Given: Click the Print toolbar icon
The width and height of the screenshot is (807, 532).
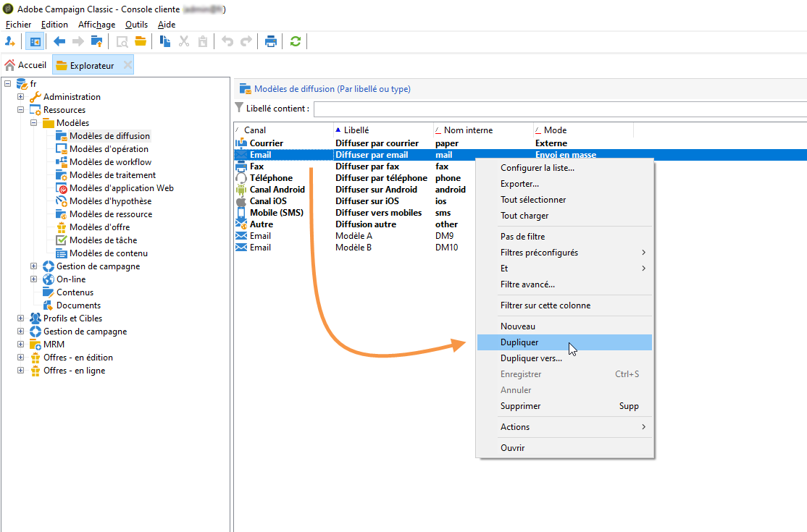Looking at the screenshot, I should pos(271,41).
